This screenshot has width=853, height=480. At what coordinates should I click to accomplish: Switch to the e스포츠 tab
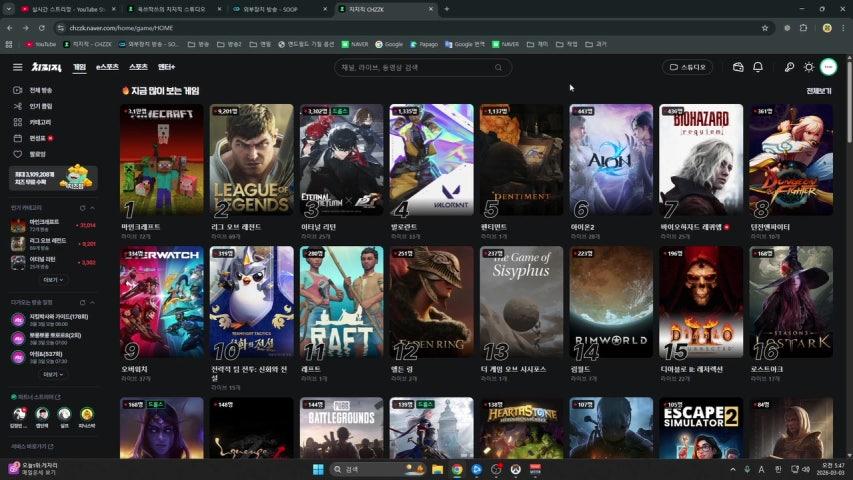coord(107,67)
